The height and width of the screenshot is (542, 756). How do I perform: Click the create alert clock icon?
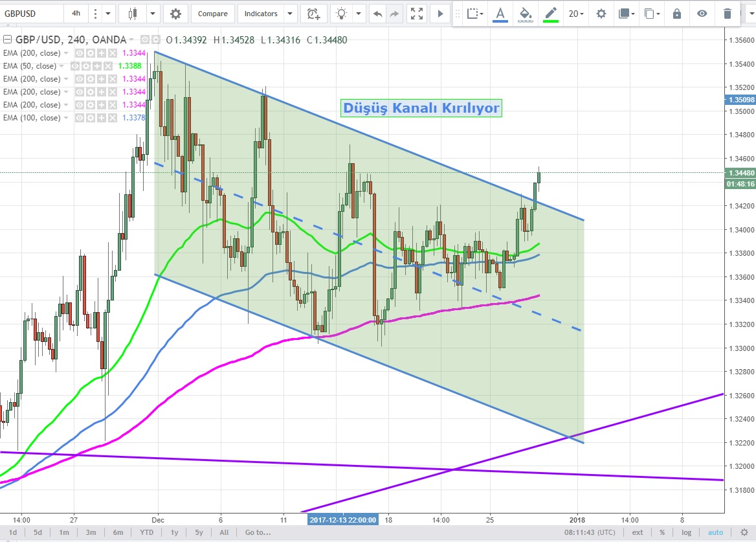point(313,14)
